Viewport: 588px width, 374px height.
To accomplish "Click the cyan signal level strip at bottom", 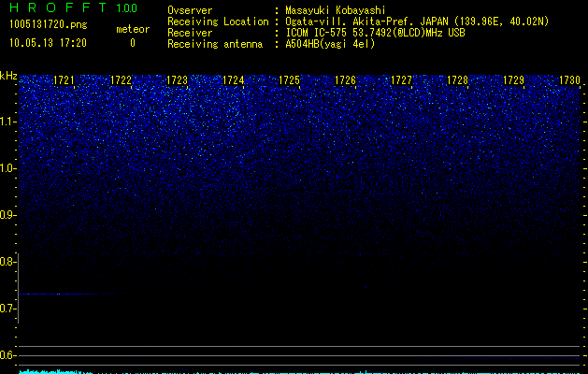I will 300,372.
